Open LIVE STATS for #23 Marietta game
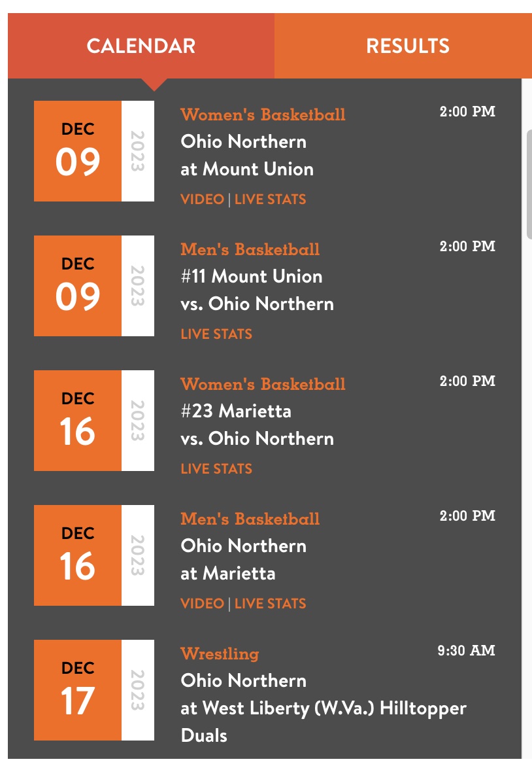Image resolution: width=532 pixels, height=768 pixels. tap(216, 469)
